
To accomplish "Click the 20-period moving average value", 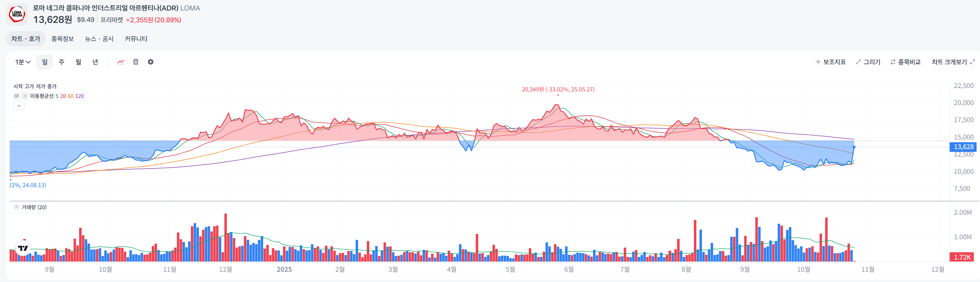I will point(63,96).
